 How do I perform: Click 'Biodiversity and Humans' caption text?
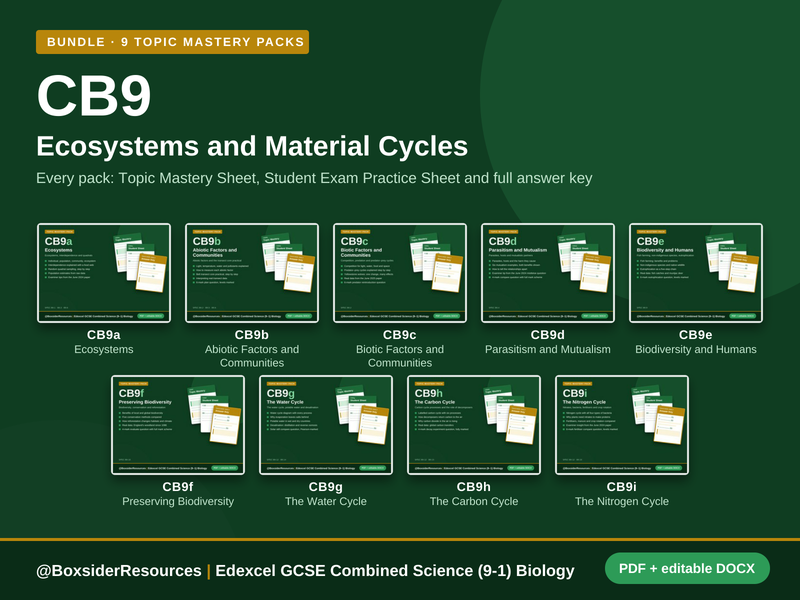point(696,349)
